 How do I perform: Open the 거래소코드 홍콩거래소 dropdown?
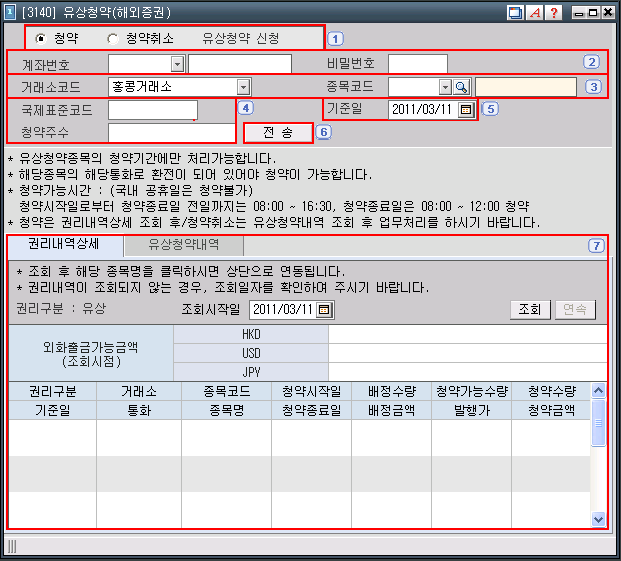[179, 87]
